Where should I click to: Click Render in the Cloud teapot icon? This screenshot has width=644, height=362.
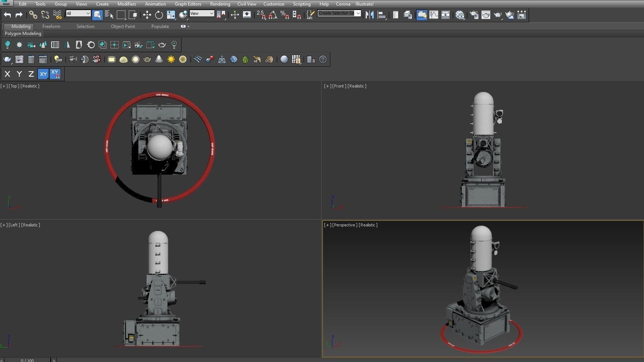coord(510,15)
